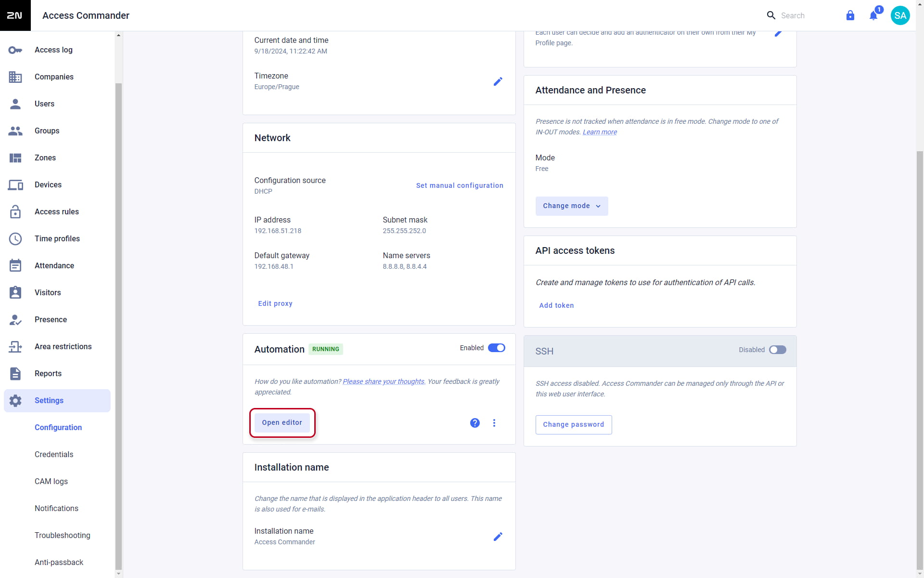Viewport: 924px width, 578px height.
Task: Click the Time profiles clock icon
Action: [x=15, y=239]
